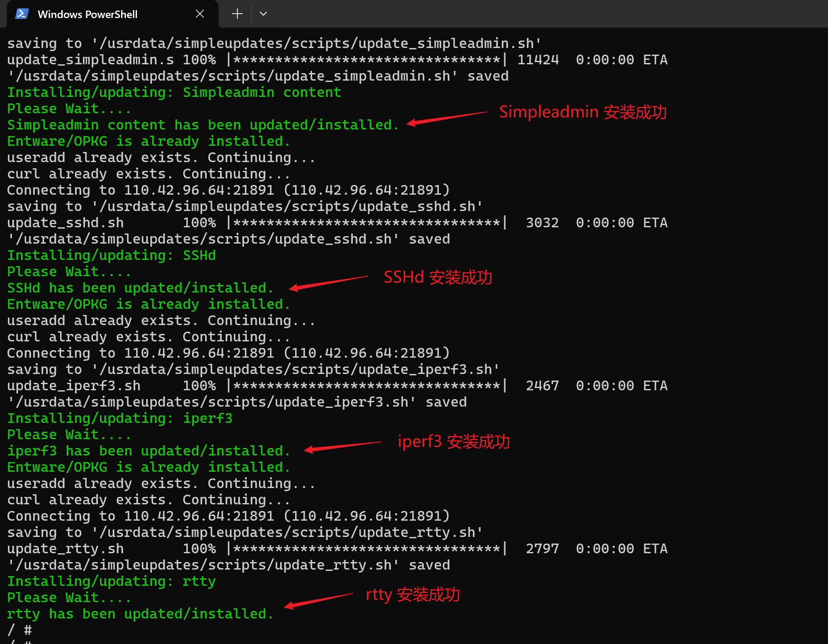Click the '/ #' shell prompt after rtty
Viewport: 828px width, 644px height.
pyautogui.click(x=19, y=630)
